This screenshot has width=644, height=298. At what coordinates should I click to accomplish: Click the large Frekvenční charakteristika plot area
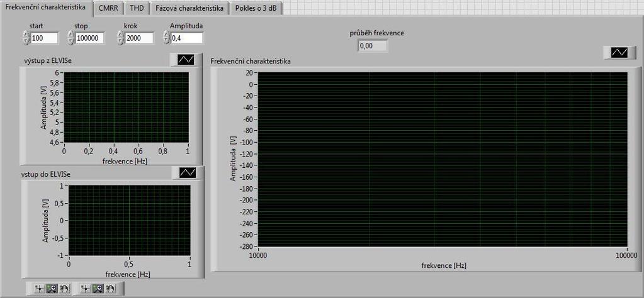443,160
